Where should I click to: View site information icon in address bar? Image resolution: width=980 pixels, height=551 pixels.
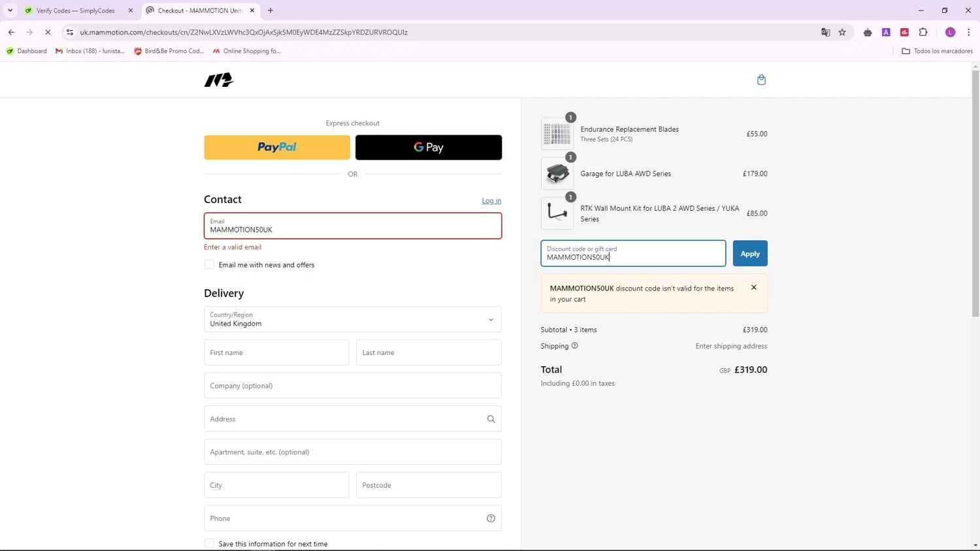tap(70, 32)
